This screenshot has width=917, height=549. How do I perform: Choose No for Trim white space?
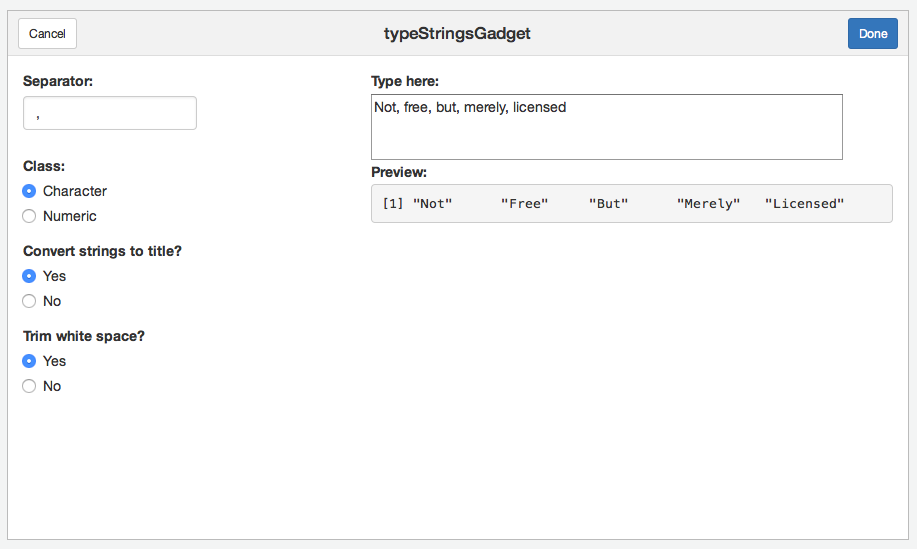click(29, 386)
